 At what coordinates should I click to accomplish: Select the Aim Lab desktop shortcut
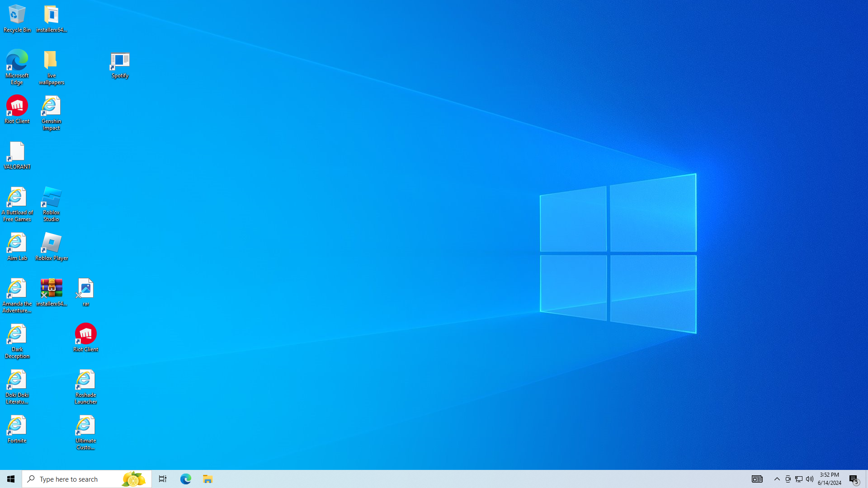(x=17, y=246)
